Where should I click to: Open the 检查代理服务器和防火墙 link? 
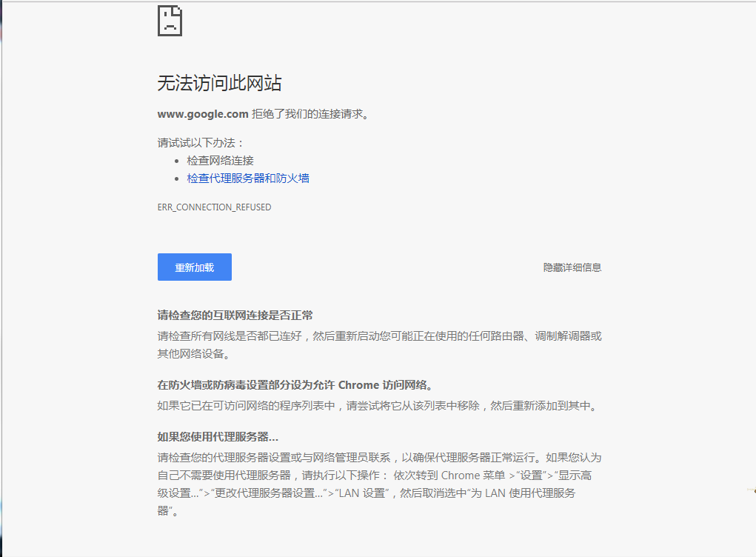pyautogui.click(x=248, y=179)
